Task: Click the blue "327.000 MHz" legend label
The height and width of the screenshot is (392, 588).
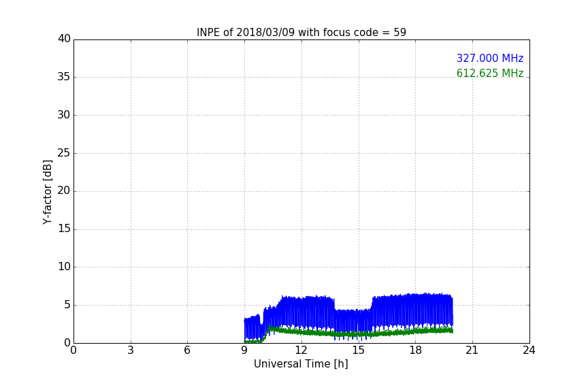Action: (x=490, y=58)
